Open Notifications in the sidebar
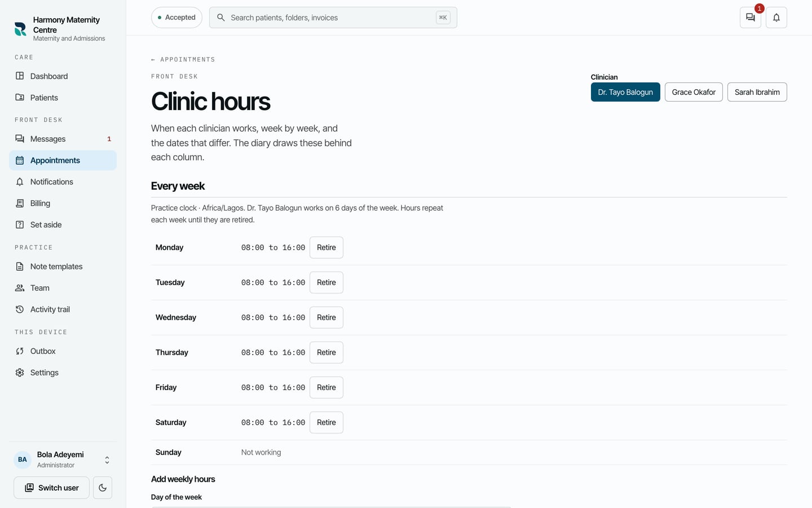Viewport: 812px width, 508px height. [x=63, y=182]
